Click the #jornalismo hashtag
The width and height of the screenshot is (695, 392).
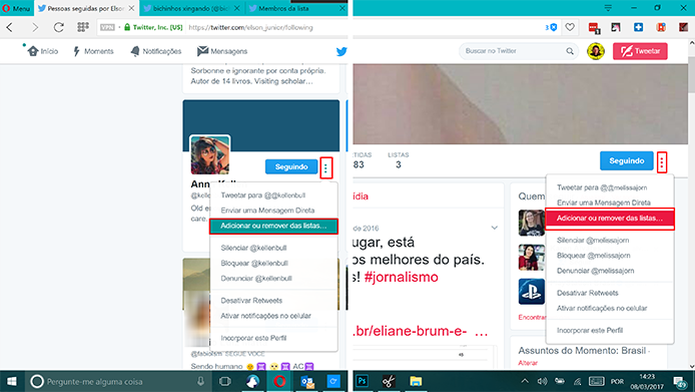[x=401, y=278]
